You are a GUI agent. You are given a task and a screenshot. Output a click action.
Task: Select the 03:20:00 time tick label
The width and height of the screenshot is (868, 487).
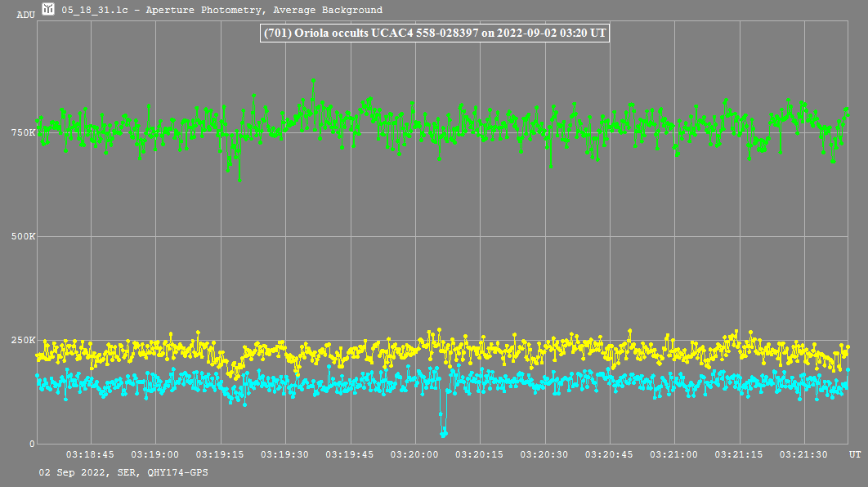point(415,454)
